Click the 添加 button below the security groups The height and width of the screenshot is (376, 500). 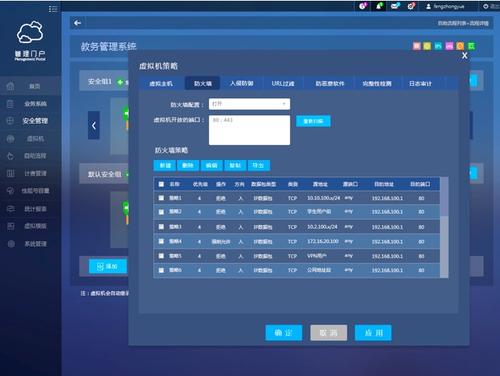coord(108,266)
